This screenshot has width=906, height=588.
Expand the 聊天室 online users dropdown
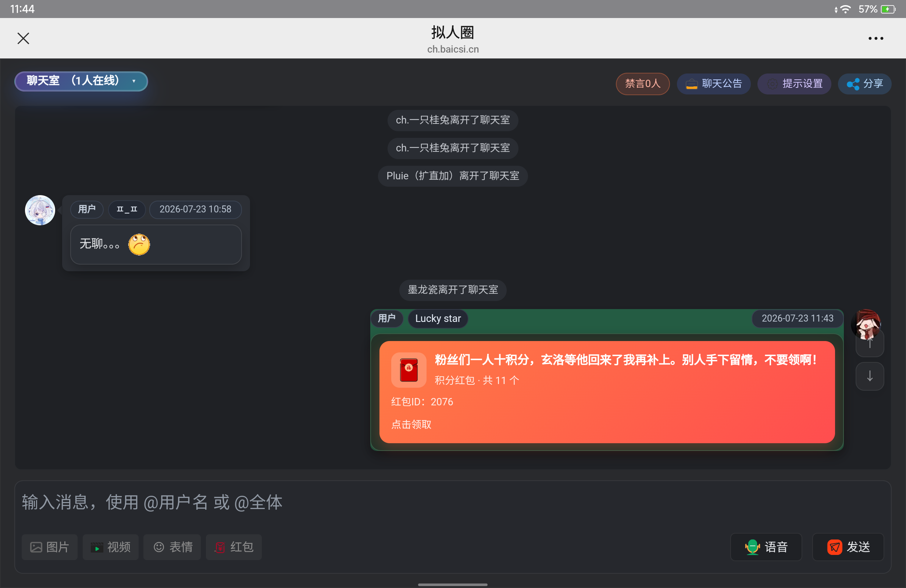point(81,81)
